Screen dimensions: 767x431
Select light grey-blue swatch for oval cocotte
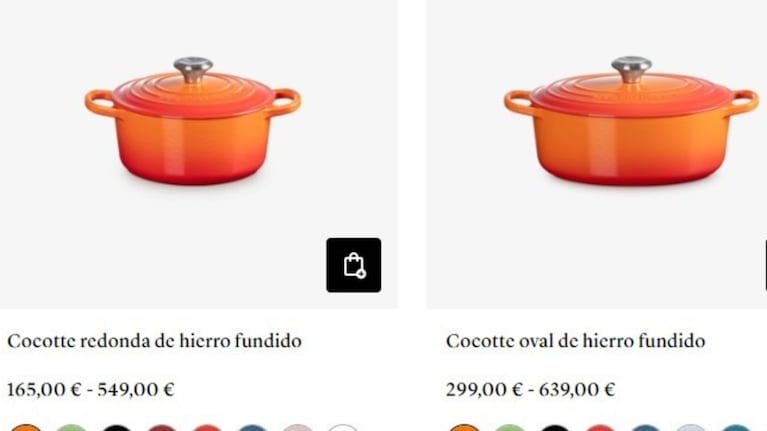click(690, 429)
